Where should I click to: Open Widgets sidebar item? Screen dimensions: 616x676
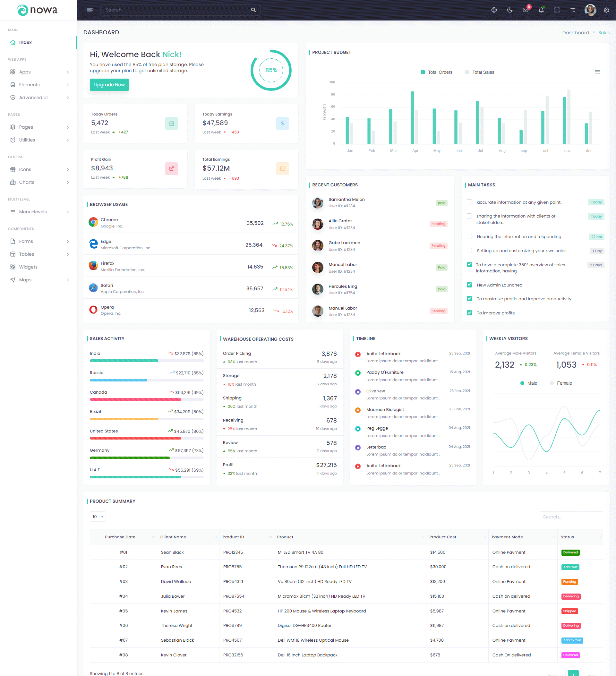[28, 267]
